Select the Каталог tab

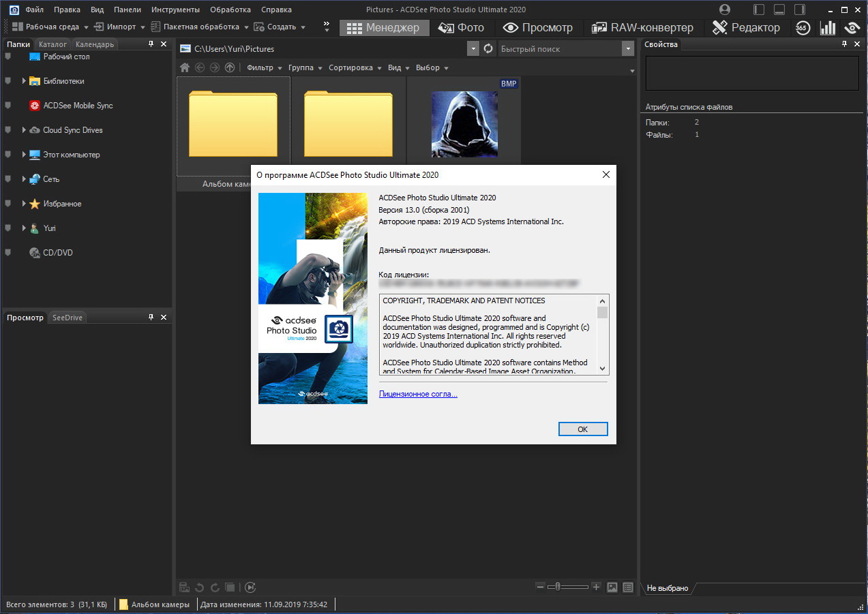(53, 44)
